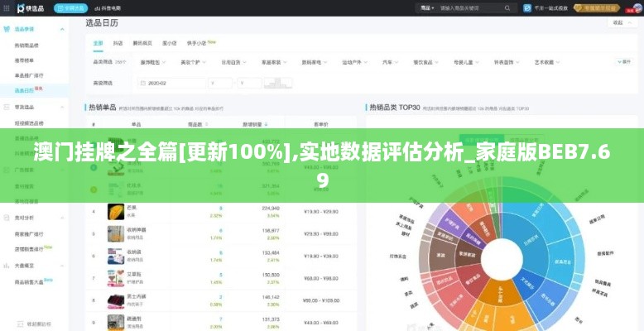This screenshot has width=644, height=331.
Task: Open the 男士内裤 product thumbnail
Action: 116,300
